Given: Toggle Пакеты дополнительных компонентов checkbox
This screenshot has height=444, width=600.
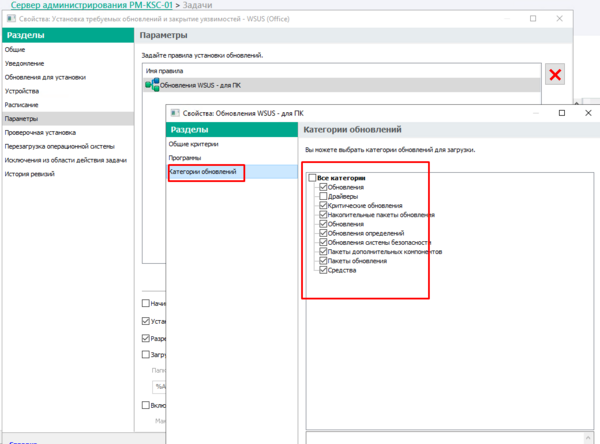Looking at the screenshot, I should [323, 251].
